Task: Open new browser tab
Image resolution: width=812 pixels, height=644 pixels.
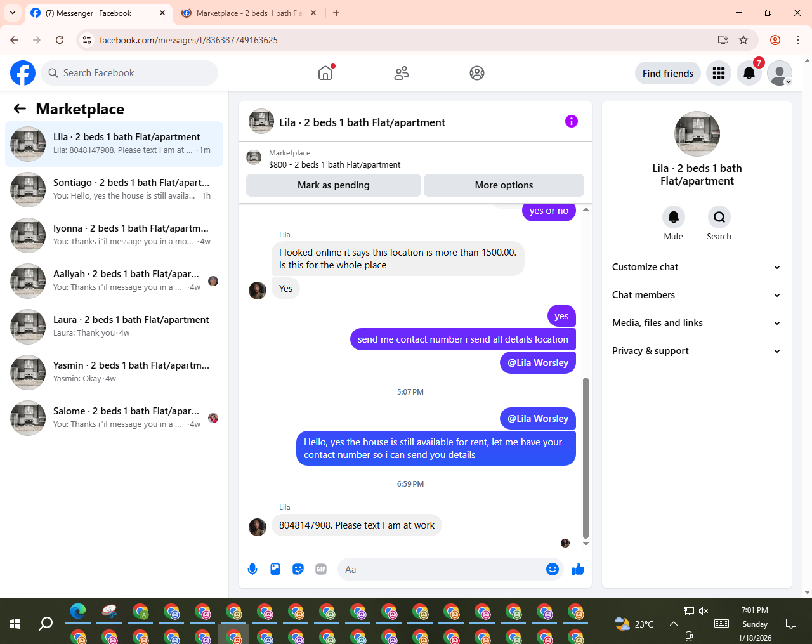Action: point(336,13)
